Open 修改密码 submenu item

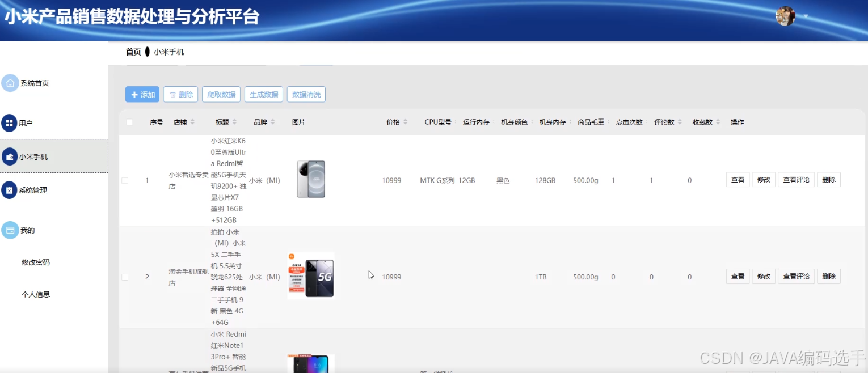[x=36, y=262]
